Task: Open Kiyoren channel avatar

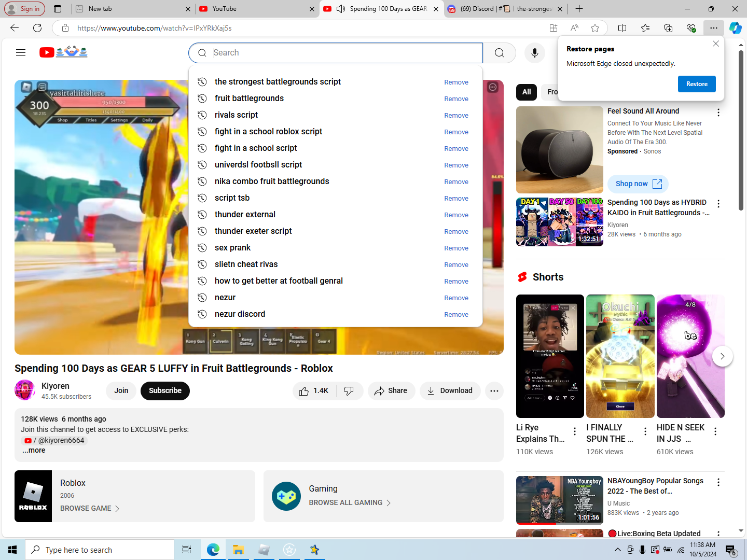Action: tap(25, 390)
